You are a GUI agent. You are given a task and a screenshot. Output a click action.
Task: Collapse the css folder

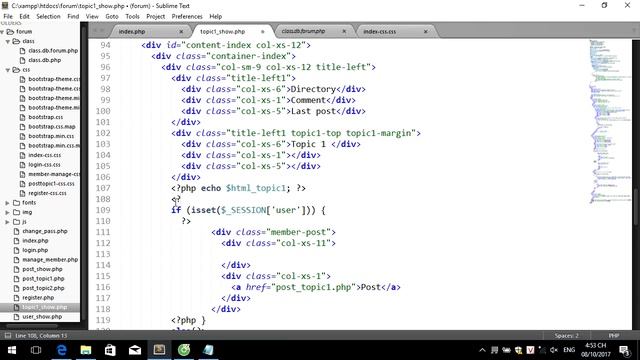tap(8, 70)
